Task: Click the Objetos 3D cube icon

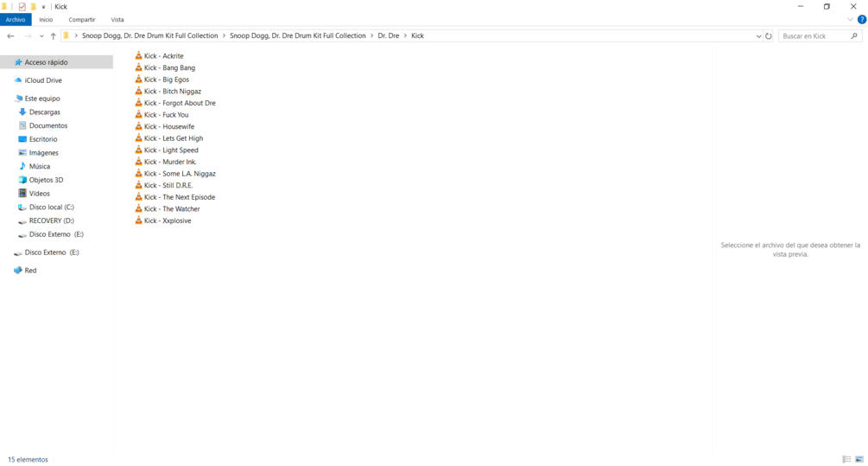Action: [22, 180]
